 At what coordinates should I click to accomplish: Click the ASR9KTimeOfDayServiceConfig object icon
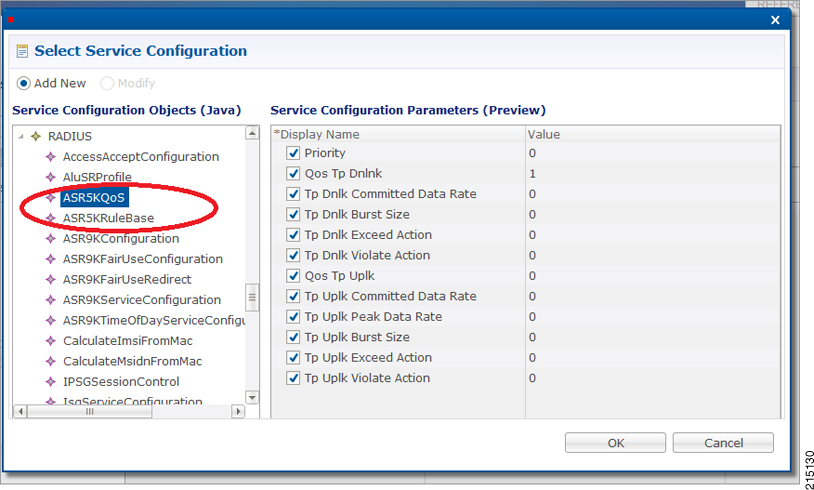[x=50, y=320]
